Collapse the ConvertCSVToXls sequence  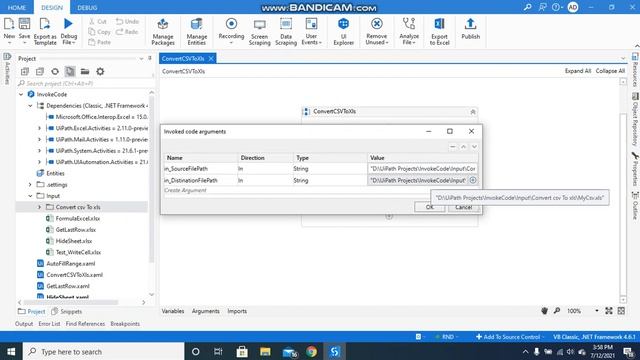473,111
